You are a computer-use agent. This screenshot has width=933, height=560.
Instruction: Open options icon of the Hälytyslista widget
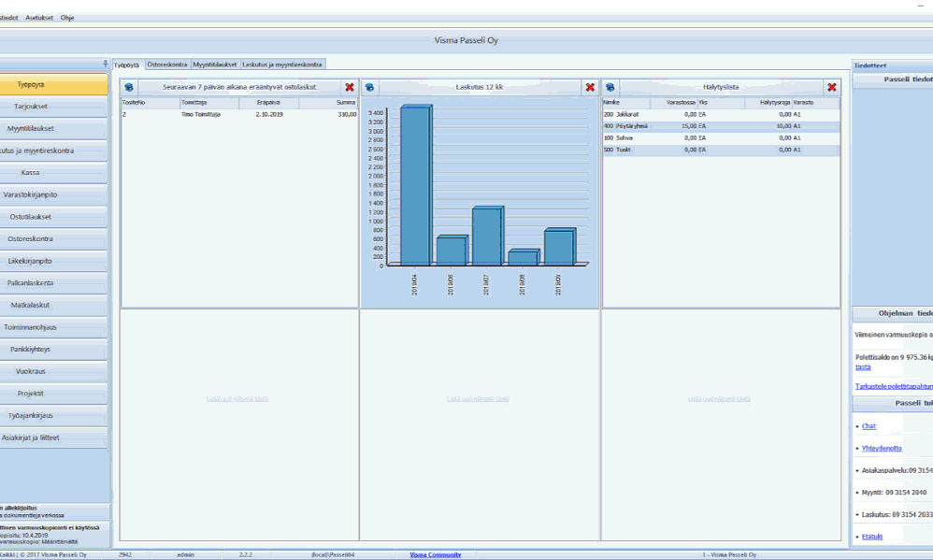click(x=610, y=87)
